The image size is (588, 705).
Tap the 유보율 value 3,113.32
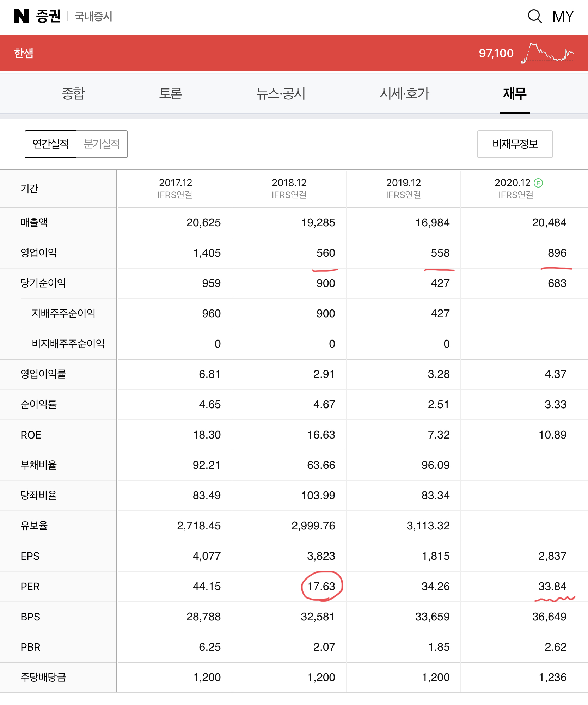[428, 526]
